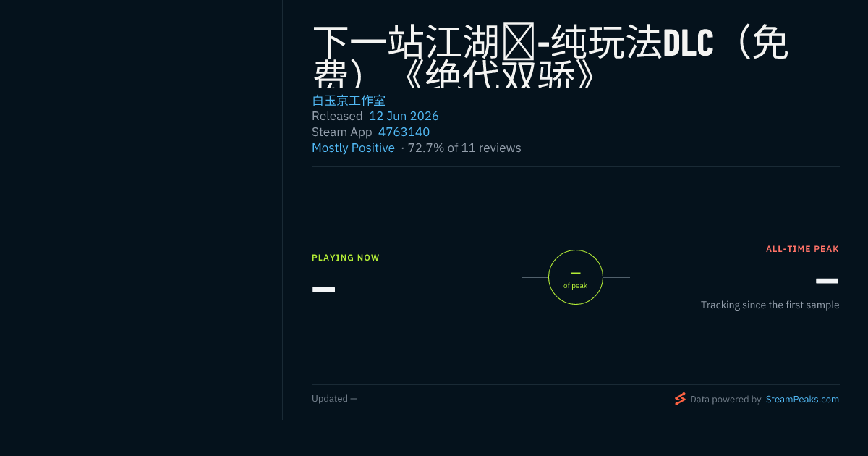Click the 'Data powered by' caption
This screenshot has width=868, height=456.
pos(726,399)
